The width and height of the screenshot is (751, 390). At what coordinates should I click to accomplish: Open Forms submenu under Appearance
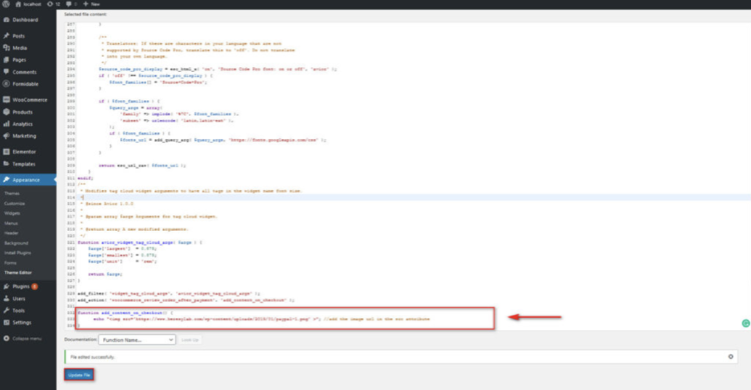[11, 263]
